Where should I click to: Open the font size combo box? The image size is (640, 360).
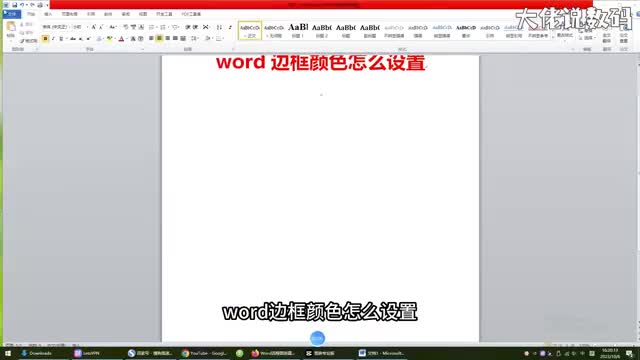(x=80, y=27)
